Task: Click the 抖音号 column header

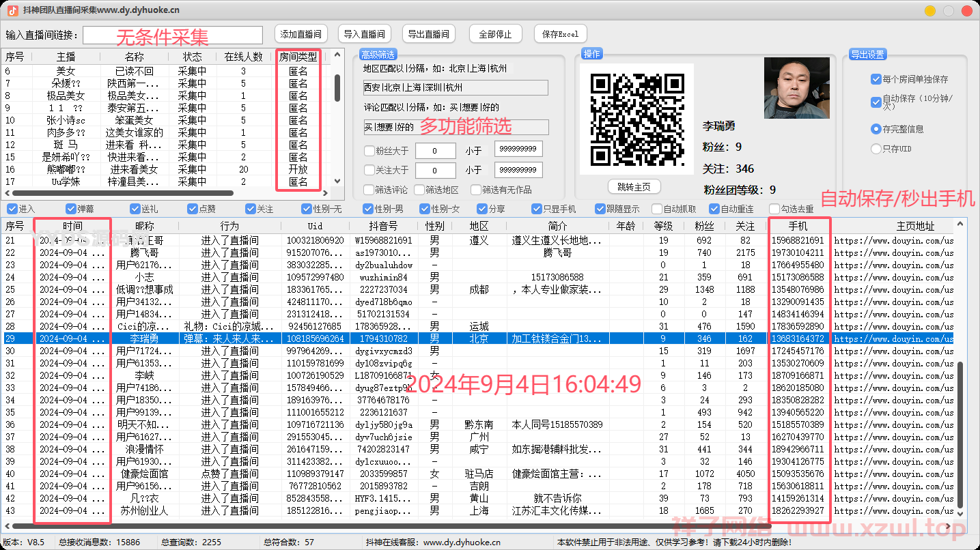Action: (385, 226)
